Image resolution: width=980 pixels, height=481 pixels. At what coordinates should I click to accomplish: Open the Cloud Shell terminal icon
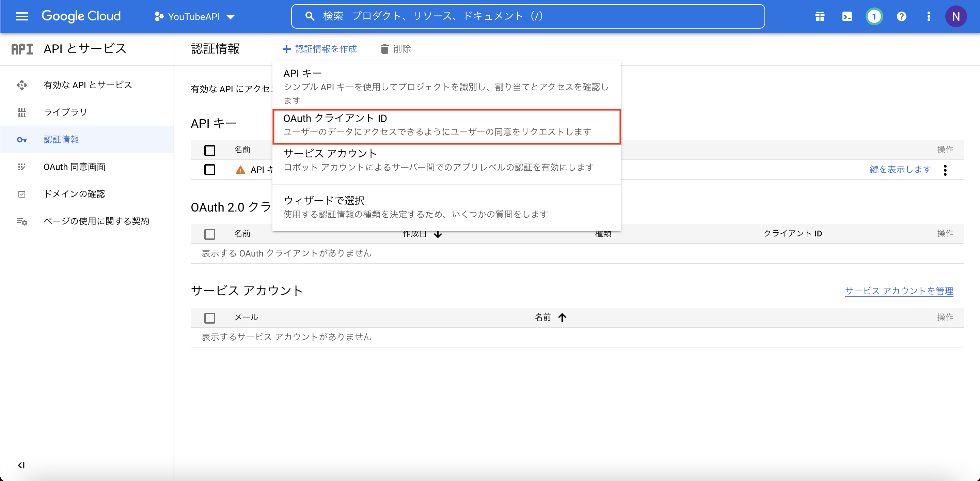pyautogui.click(x=847, y=16)
